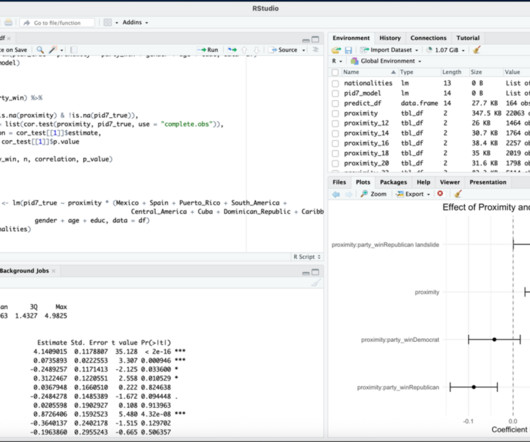Sort environment objects by Type column

coord(406,72)
